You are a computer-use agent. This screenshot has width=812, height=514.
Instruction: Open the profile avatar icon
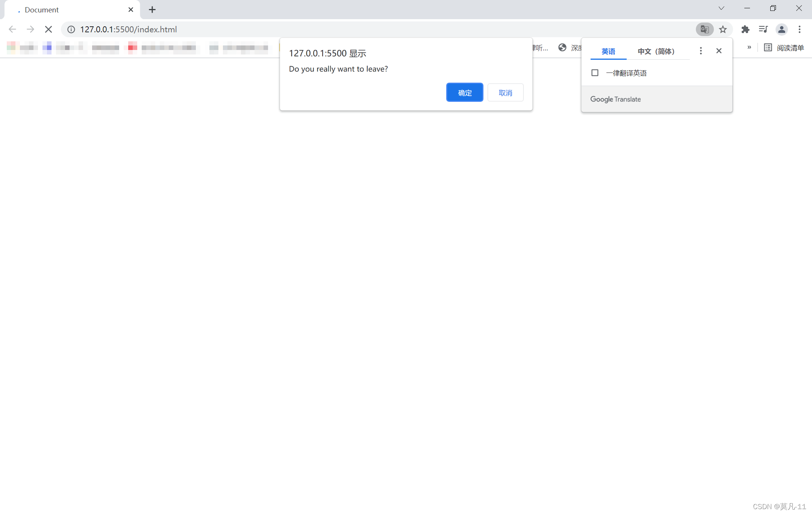click(782, 29)
